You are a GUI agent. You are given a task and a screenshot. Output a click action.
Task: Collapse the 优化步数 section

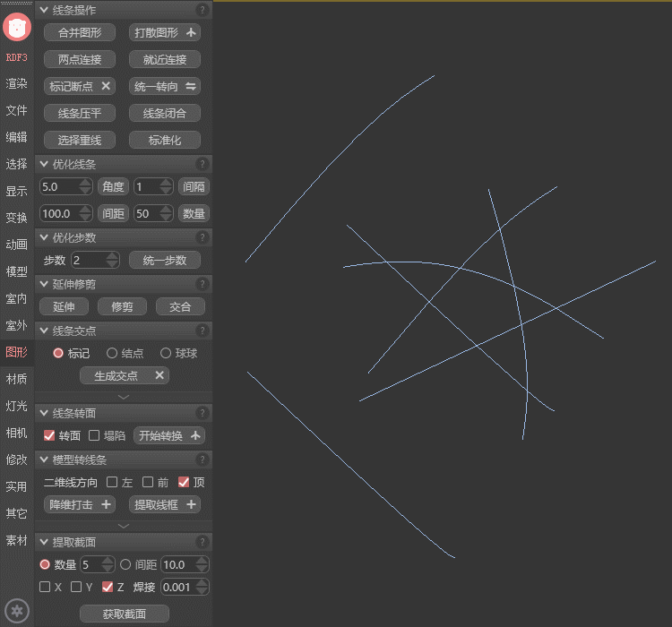point(44,237)
